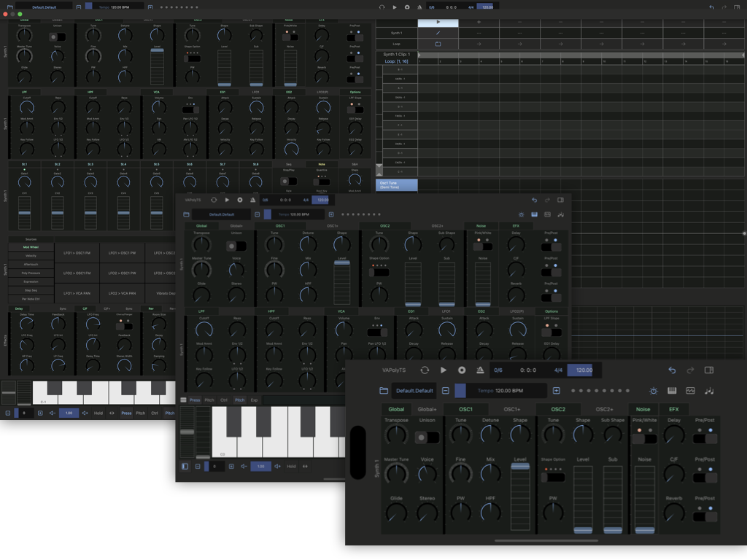
Task: Click pencil edit icon in Synth 1 sequencer row
Action: point(438,33)
